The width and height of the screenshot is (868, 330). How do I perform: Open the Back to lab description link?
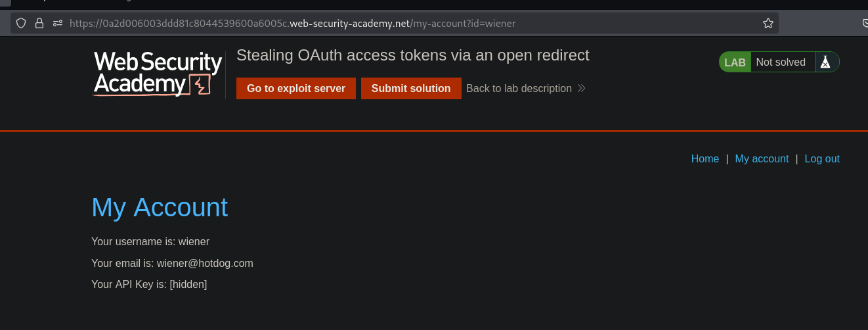click(519, 88)
